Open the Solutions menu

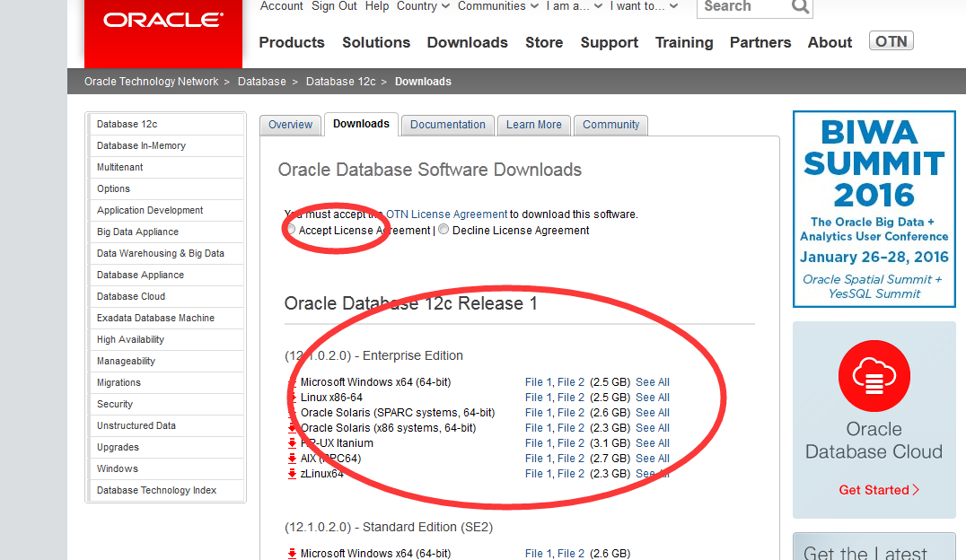[376, 42]
